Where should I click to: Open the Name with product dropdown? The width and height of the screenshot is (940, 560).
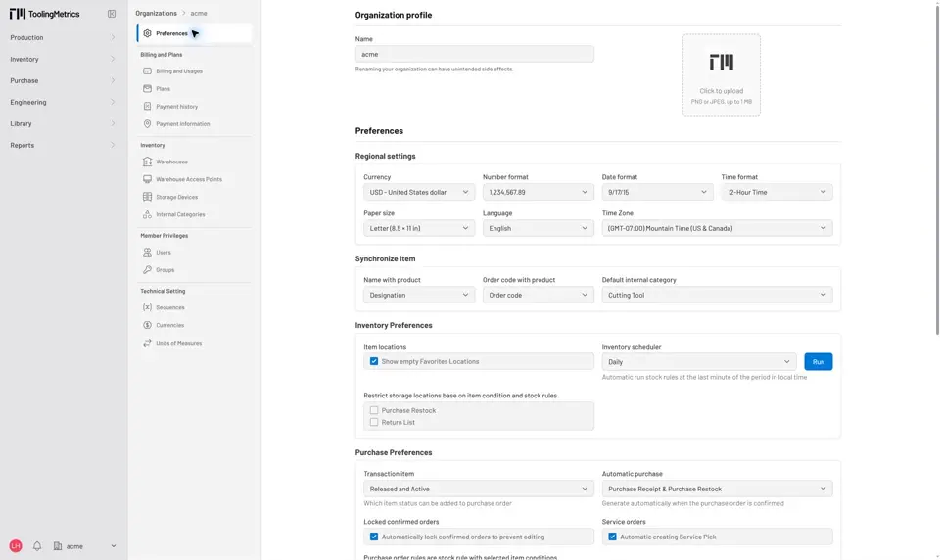click(x=419, y=295)
